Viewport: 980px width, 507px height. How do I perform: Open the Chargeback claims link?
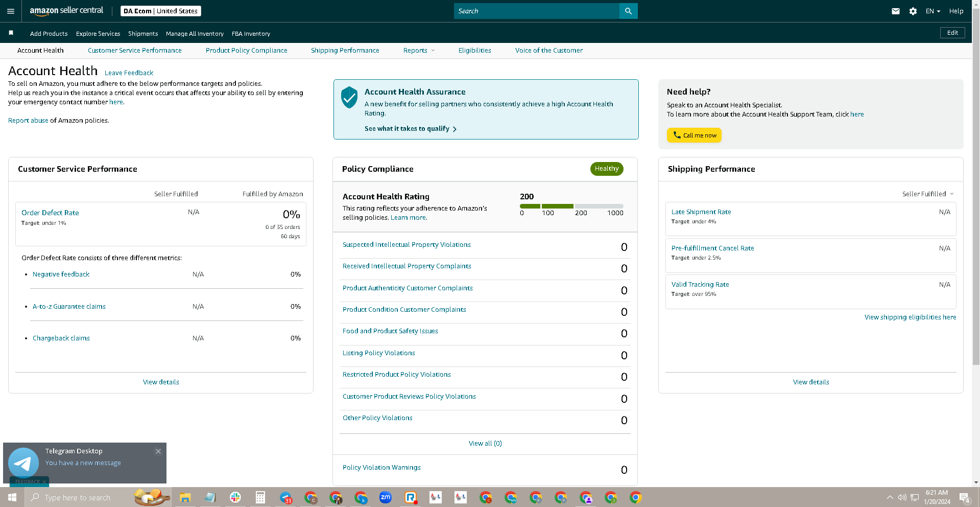[61, 338]
